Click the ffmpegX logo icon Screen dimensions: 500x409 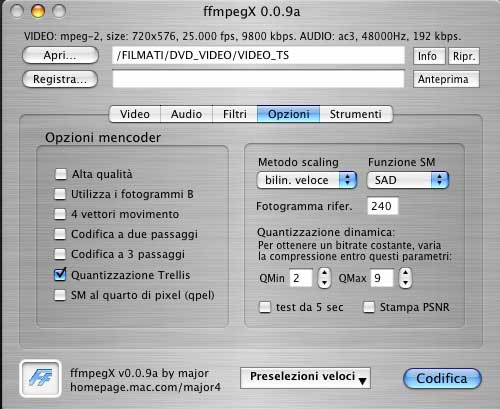coord(40,379)
